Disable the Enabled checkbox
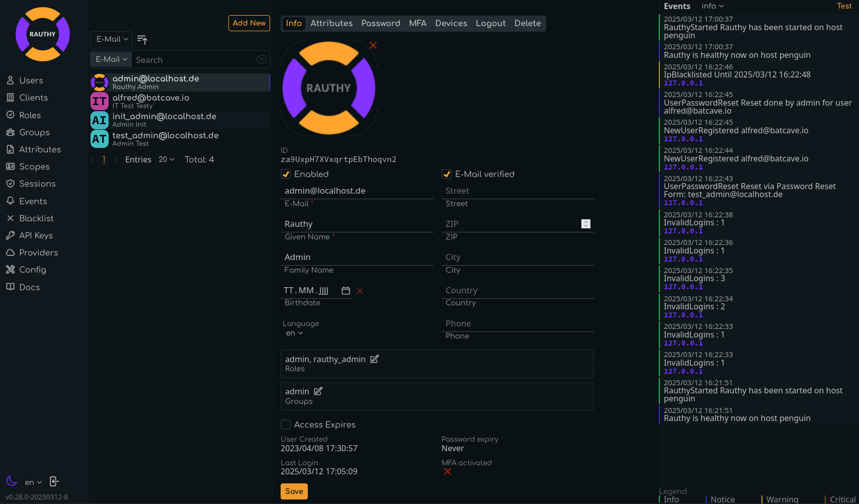 (x=286, y=174)
